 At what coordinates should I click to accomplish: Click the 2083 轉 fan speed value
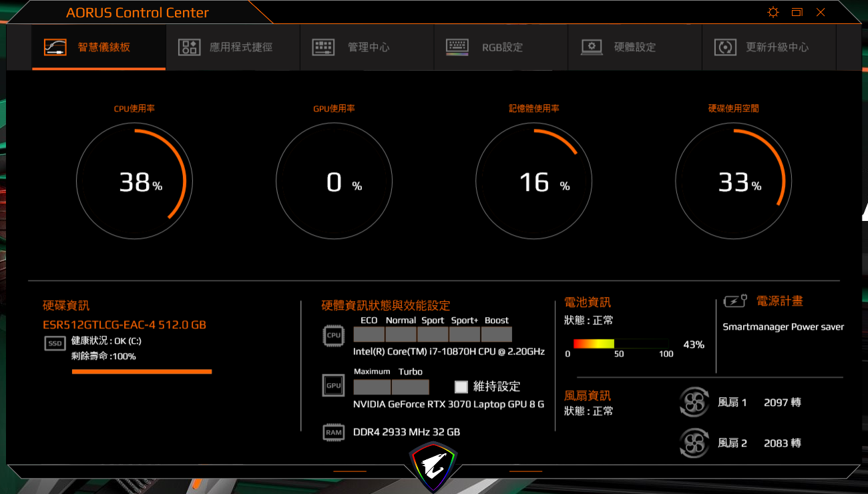pos(783,443)
